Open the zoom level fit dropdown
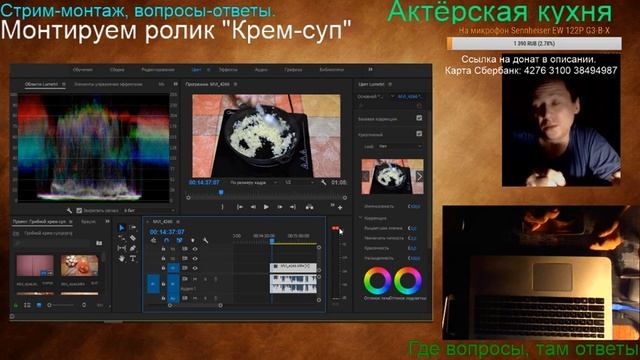The image size is (640, 360). click(254, 182)
